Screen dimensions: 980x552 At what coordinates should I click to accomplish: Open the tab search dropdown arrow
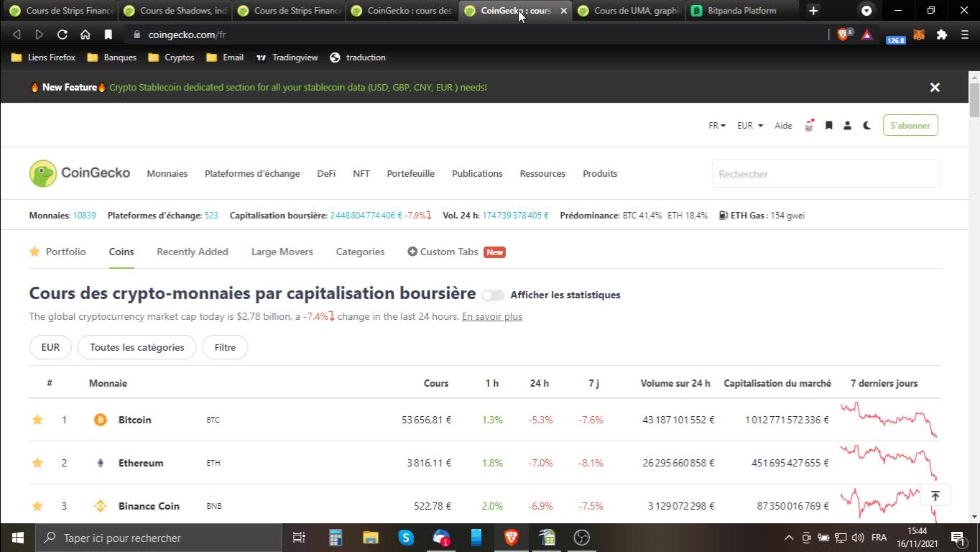coord(866,11)
